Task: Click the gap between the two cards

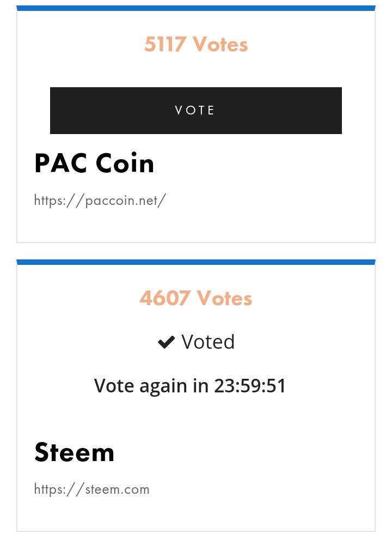Action: pos(196,251)
